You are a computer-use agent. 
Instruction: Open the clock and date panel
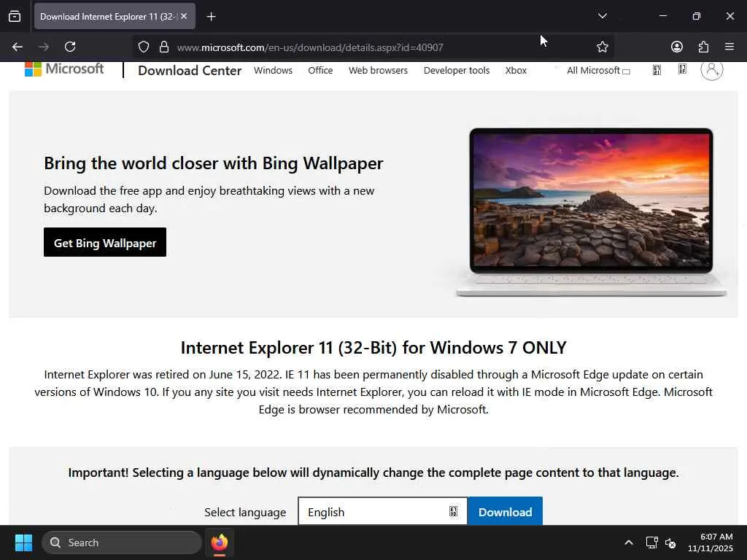click(710, 542)
